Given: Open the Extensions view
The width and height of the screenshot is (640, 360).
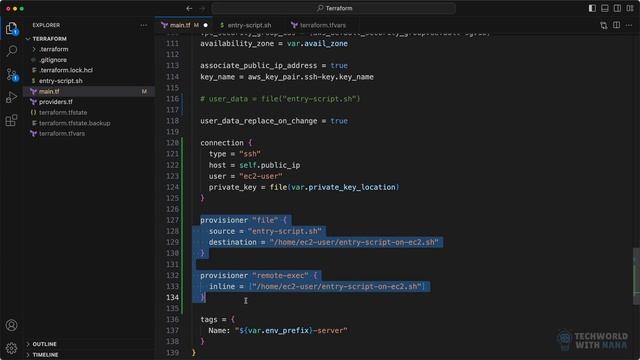Looking at the screenshot, I should click(x=11, y=120).
